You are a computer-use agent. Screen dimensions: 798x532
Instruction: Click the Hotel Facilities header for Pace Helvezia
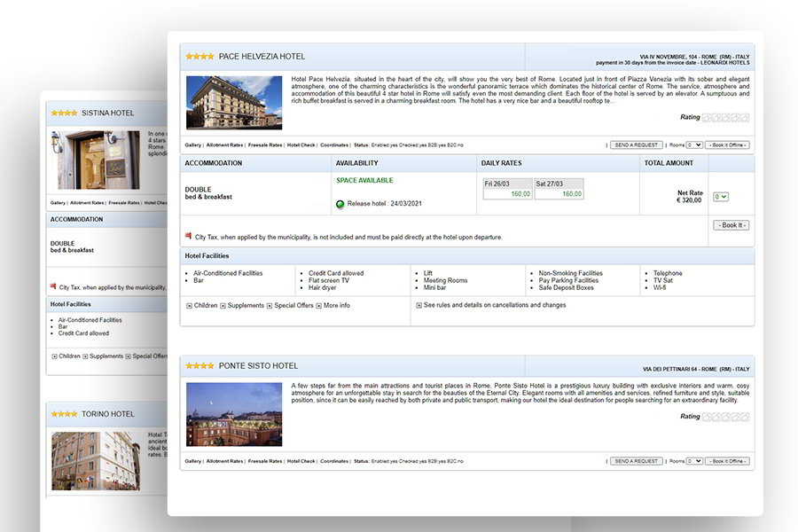(207, 255)
